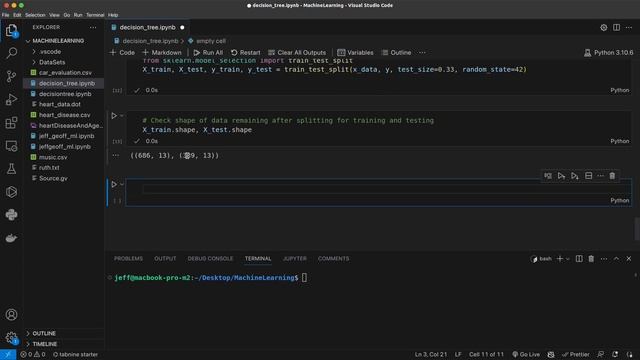Click Go Live in status bar
The width and height of the screenshot is (640, 360).
pos(526,354)
